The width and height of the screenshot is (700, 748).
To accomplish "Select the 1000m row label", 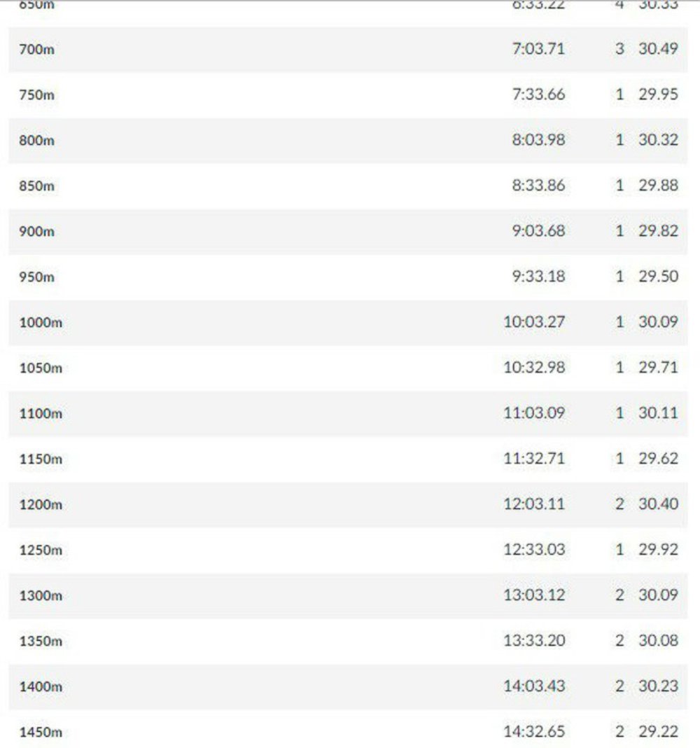I will pos(41,322).
